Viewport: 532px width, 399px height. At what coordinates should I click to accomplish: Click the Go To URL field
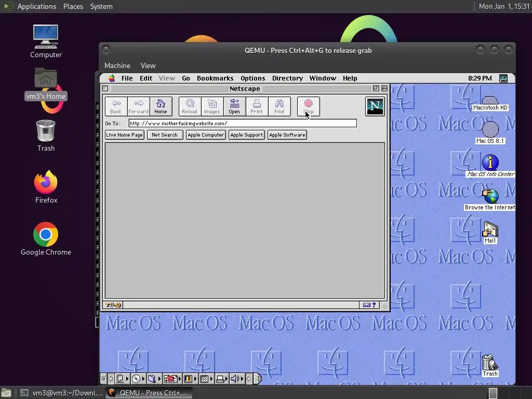(x=243, y=124)
